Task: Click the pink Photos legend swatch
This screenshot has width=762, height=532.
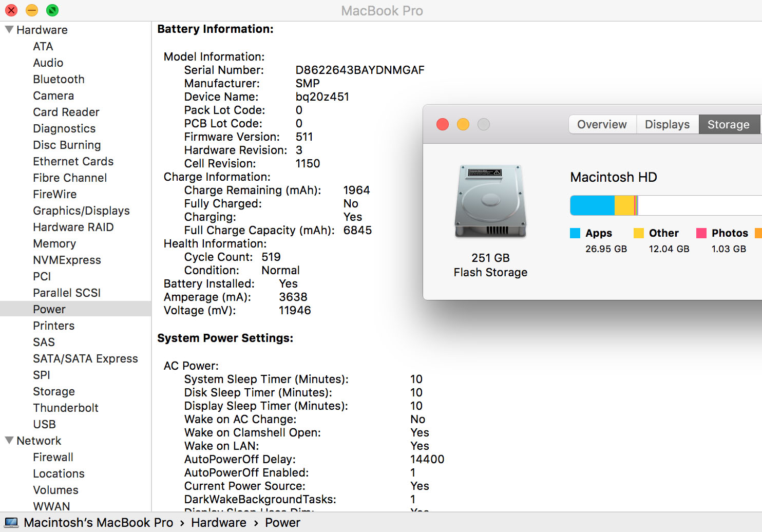Action: pyautogui.click(x=701, y=233)
